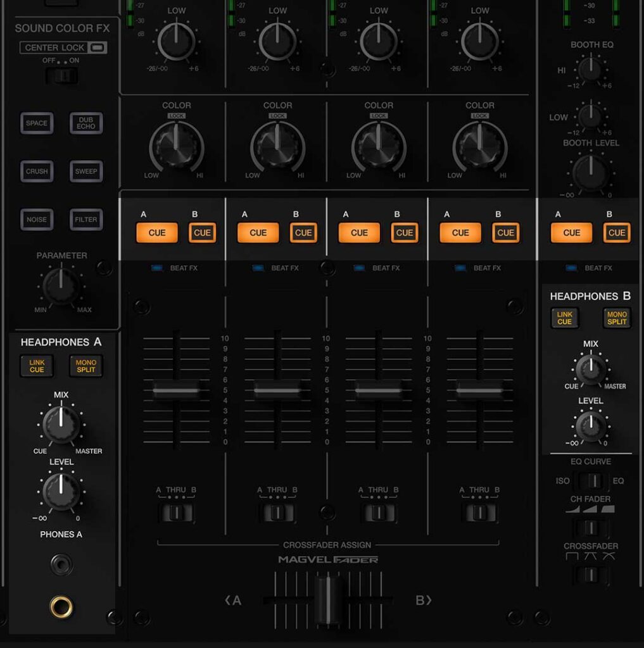Enable the SPACE sound color effect

(x=36, y=124)
